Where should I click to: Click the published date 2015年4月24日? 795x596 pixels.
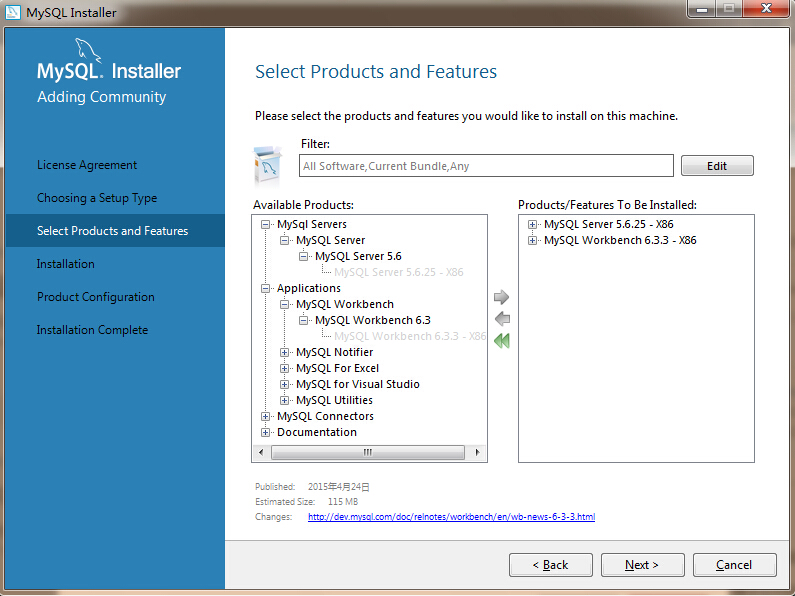point(339,487)
